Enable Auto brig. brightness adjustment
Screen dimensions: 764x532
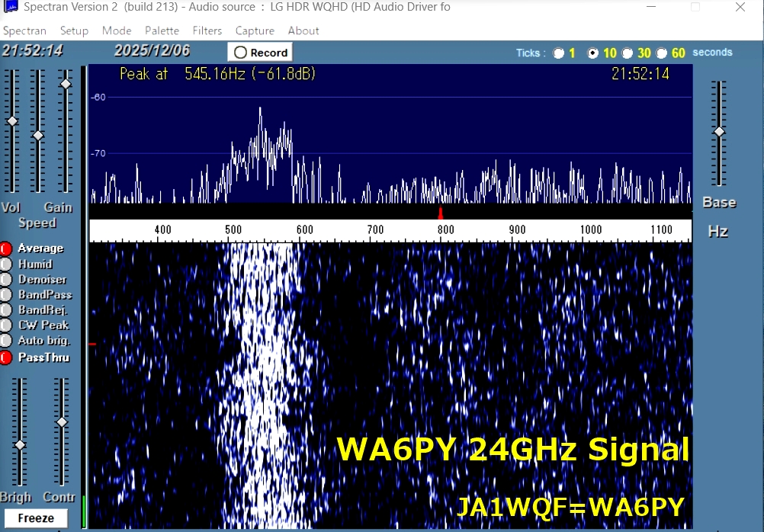tap(8, 341)
